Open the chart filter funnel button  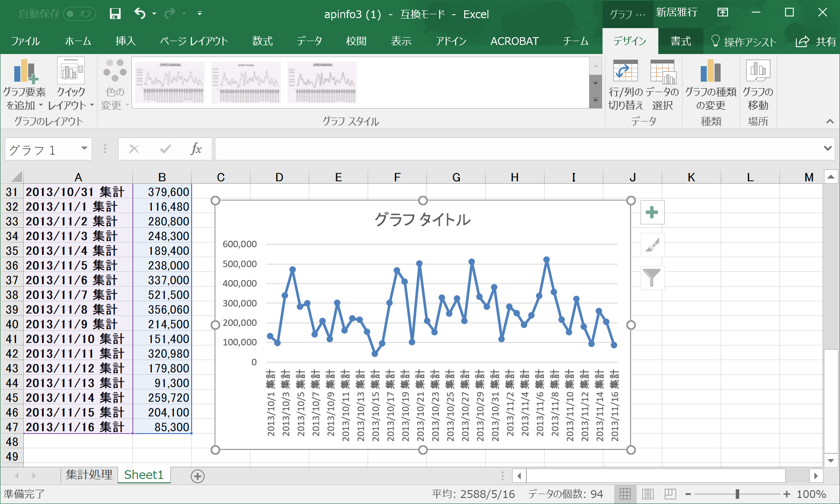click(x=652, y=278)
